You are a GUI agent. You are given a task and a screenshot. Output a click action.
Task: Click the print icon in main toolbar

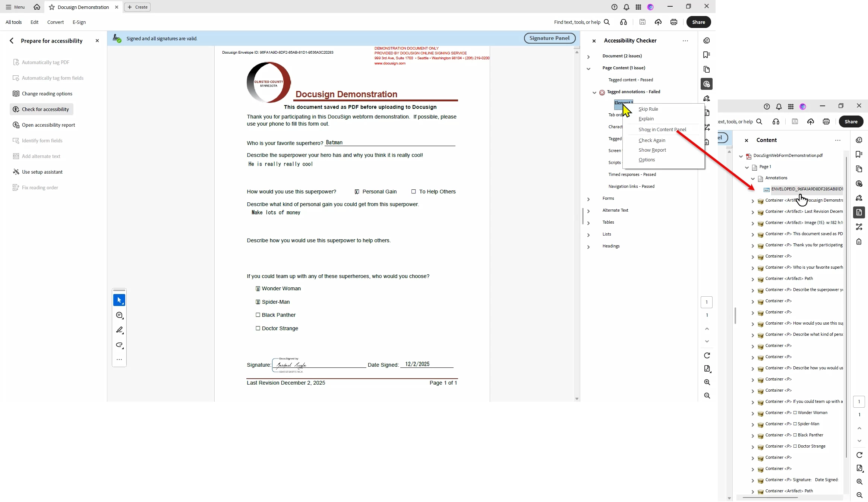673,22
